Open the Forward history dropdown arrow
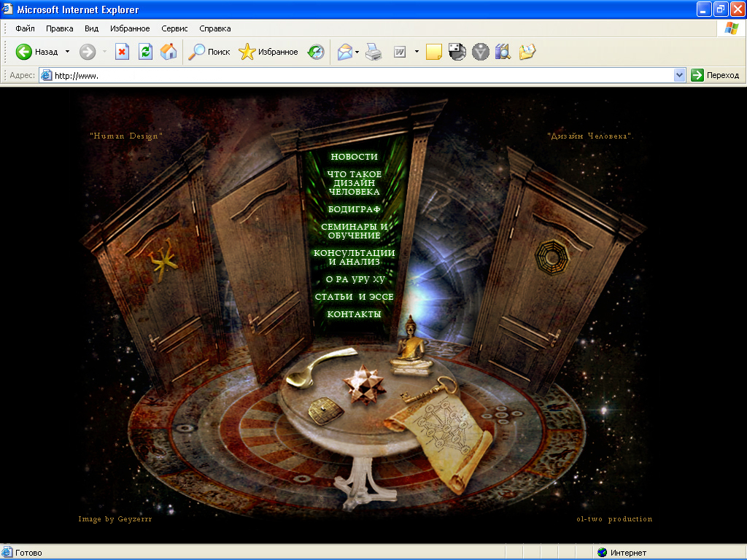747x560 pixels. [104, 52]
